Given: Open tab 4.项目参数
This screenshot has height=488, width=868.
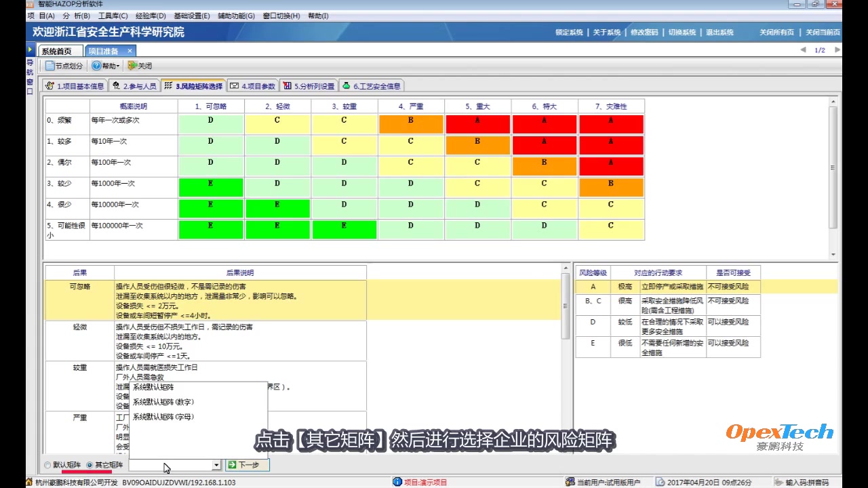Looking at the screenshot, I should tap(252, 86).
